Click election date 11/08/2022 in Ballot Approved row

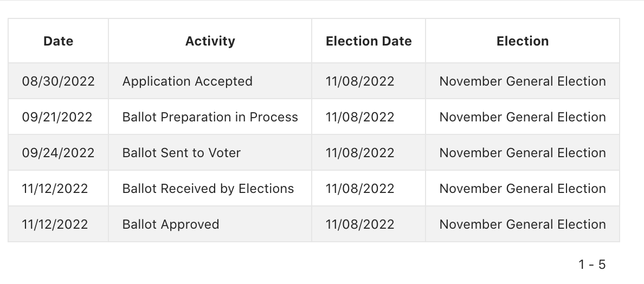pos(360,224)
